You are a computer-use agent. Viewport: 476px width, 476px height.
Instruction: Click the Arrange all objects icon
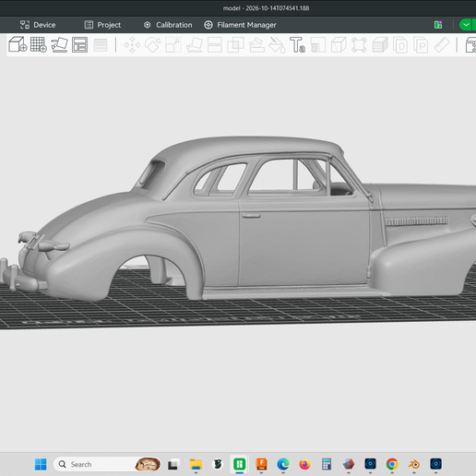pos(79,45)
